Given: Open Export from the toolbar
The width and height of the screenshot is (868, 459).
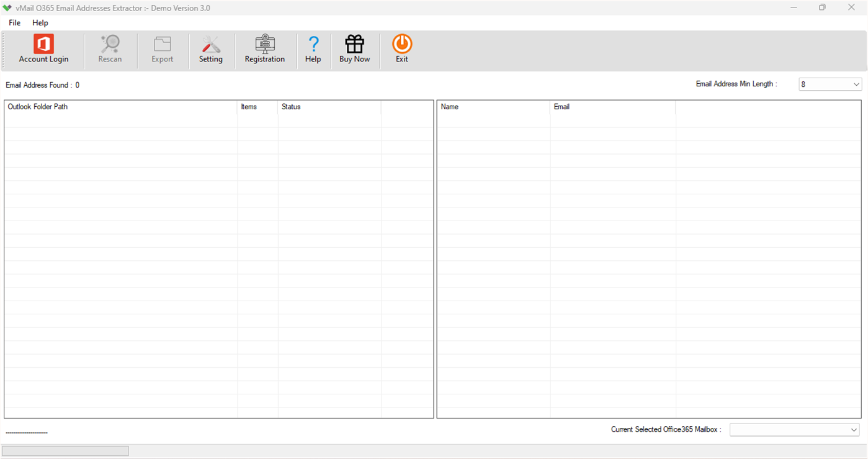Looking at the screenshot, I should coord(162,48).
